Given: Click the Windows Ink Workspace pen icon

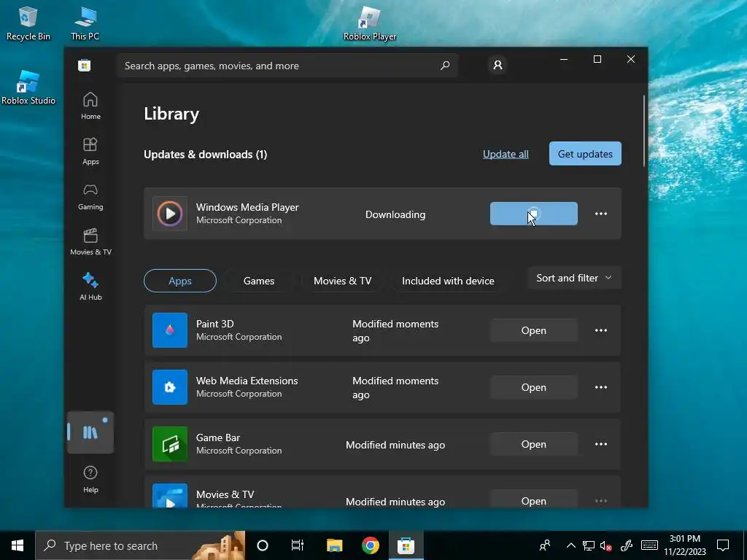Looking at the screenshot, I should click(x=627, y=545).
